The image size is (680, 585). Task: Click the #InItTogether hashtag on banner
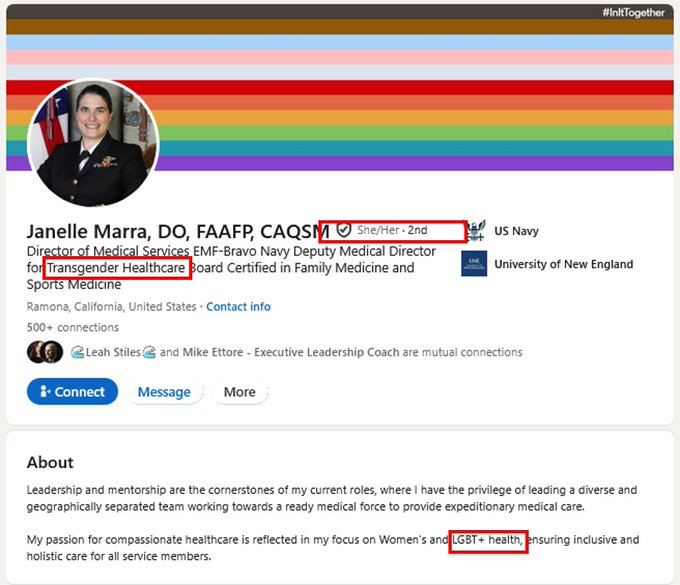(633, 13)
